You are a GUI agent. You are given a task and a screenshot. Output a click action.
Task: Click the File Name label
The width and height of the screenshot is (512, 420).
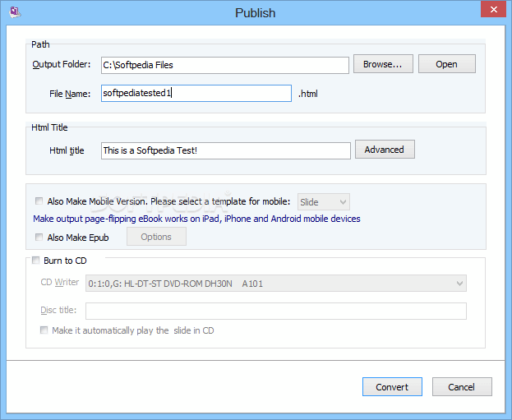pos(70,94)
